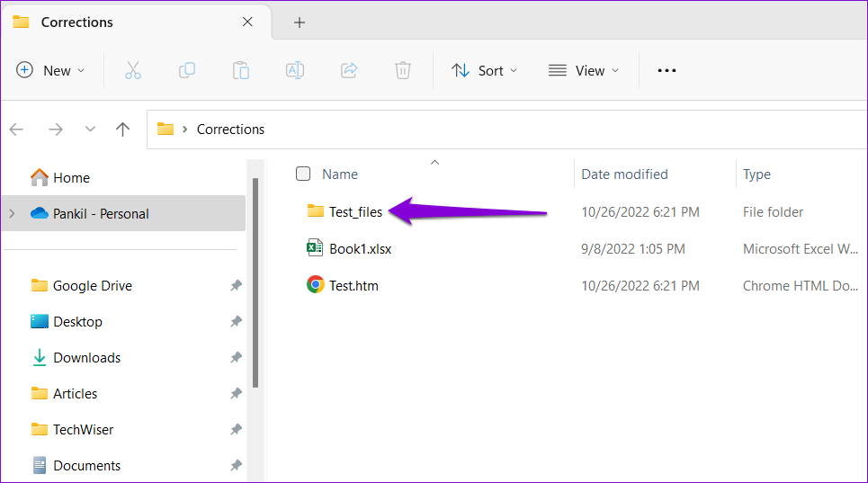Open recent locations chevron dropdown

click(90, 130)
